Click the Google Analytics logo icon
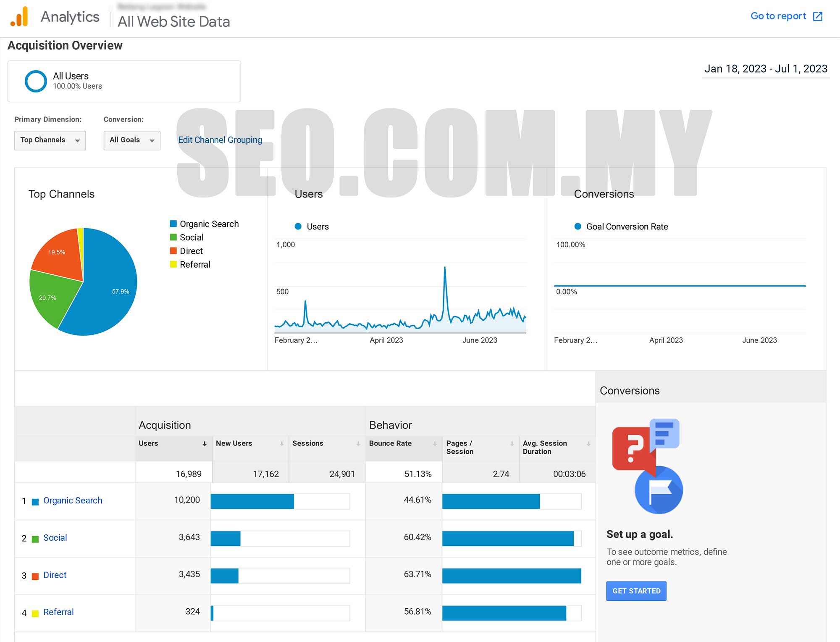 click(x=19, y=16)
